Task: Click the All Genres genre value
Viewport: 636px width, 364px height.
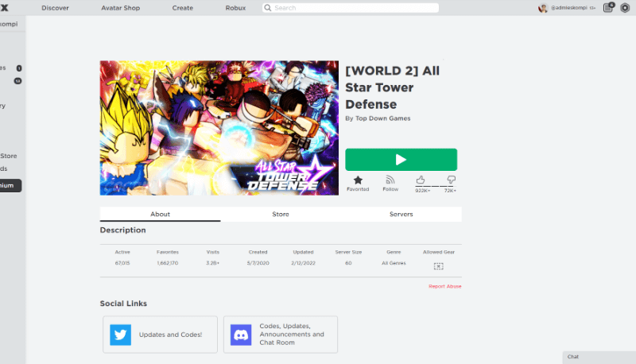Action: pyautogui.click(x=394, y=263)
